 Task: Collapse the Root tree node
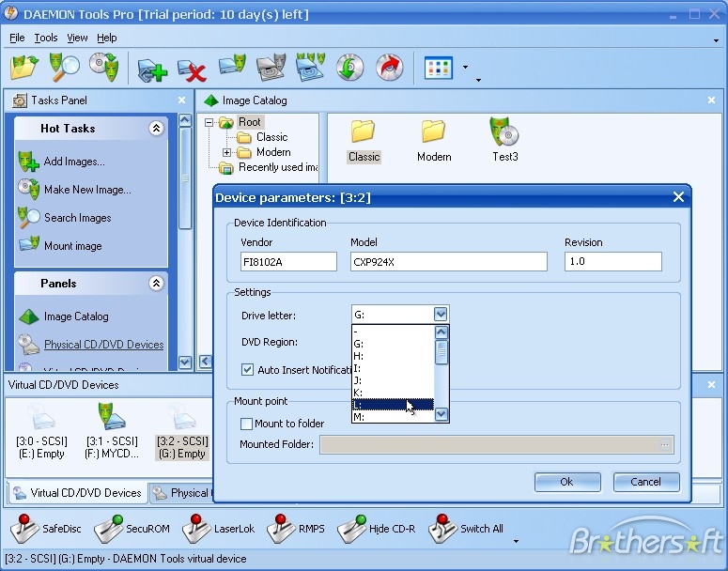tap(209, 122)
